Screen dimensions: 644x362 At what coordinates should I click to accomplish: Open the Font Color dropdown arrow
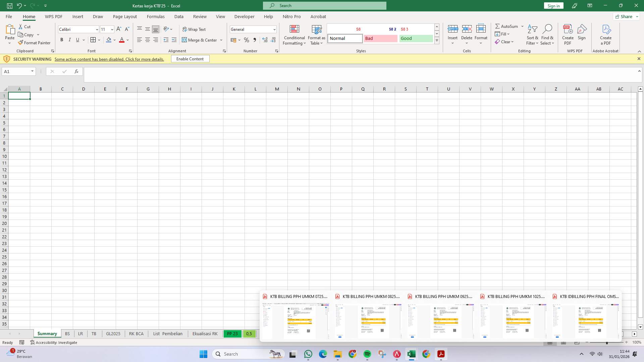click(127, 40)
